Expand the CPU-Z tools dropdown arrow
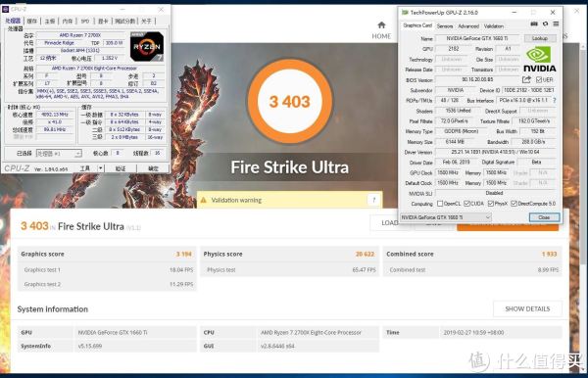 pos(100,168)
